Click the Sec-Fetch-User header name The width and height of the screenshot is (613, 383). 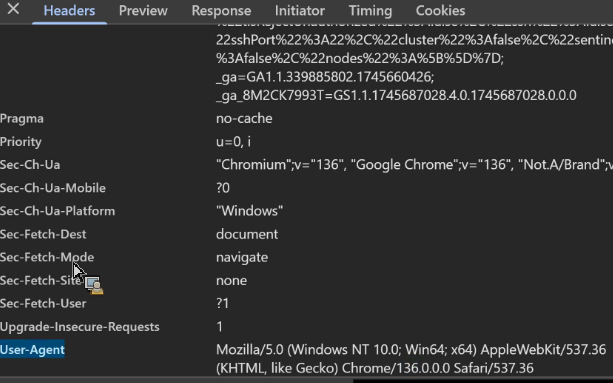pyautogui.click(x=43, y=304)
